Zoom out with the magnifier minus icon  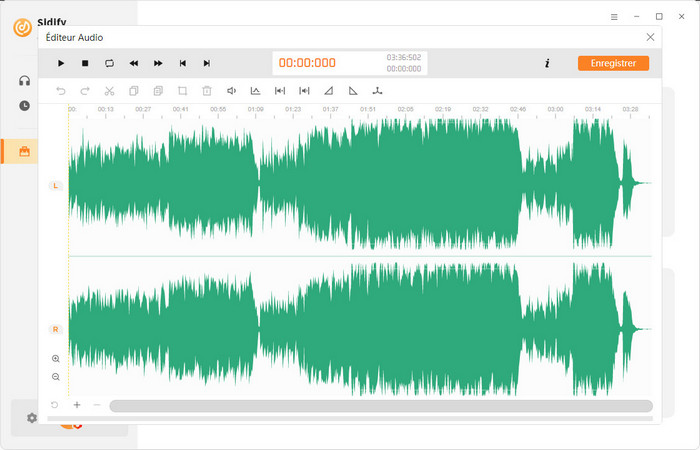(56, 377)
